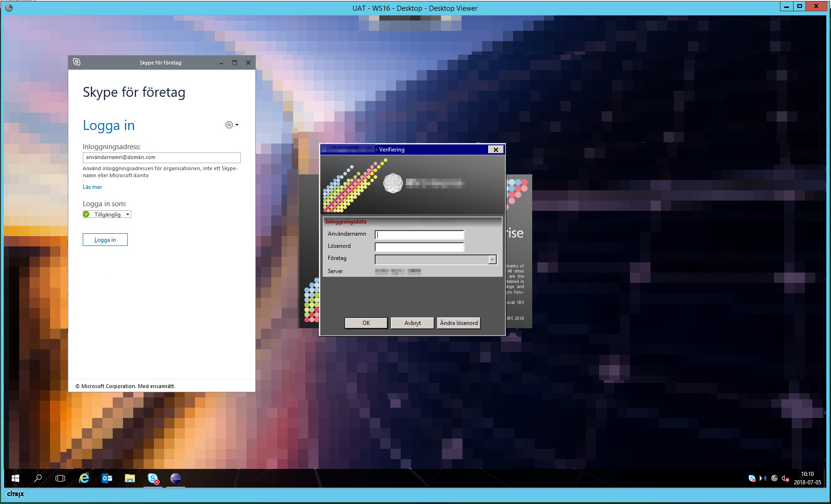The image size is (831, 504).
Task: Open Internet Explorer from the taskbar
Action: pos(84,478)
